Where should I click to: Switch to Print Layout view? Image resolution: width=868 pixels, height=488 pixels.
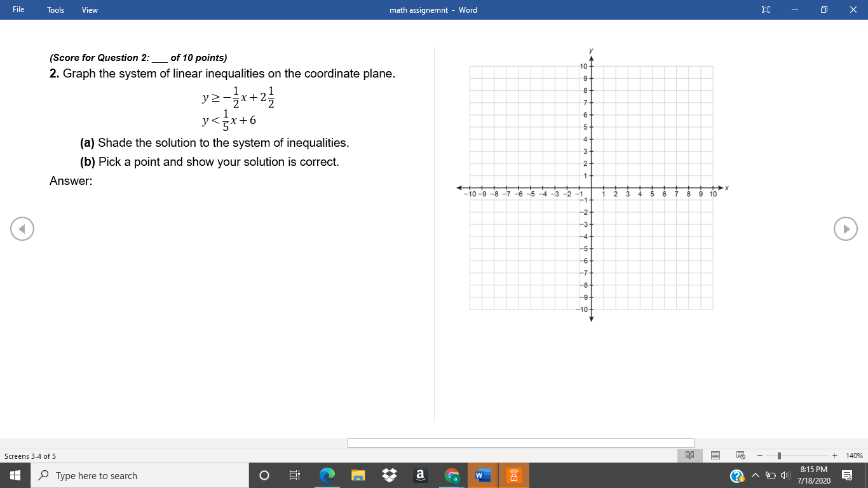[715, 456]
